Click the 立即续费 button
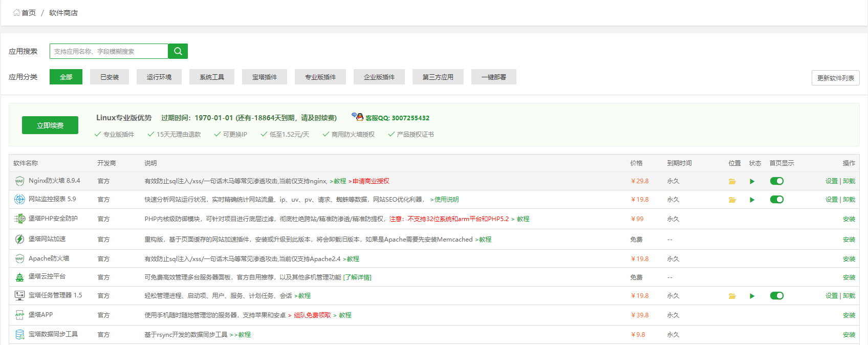 (50, 125)
